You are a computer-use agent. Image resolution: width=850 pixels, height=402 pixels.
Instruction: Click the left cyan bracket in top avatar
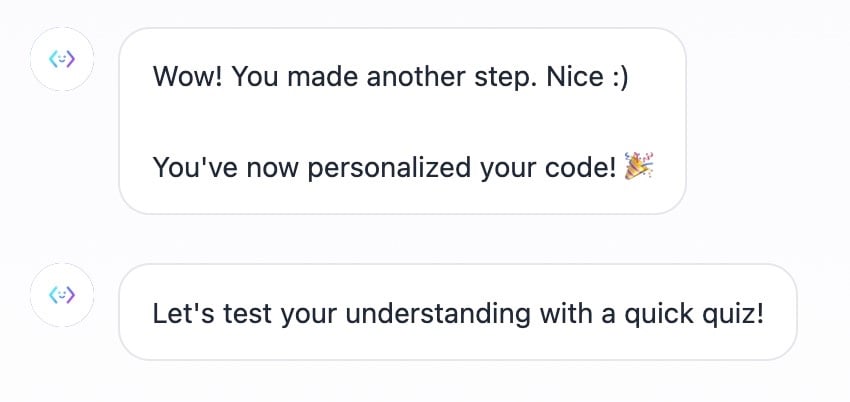point(51,59)
